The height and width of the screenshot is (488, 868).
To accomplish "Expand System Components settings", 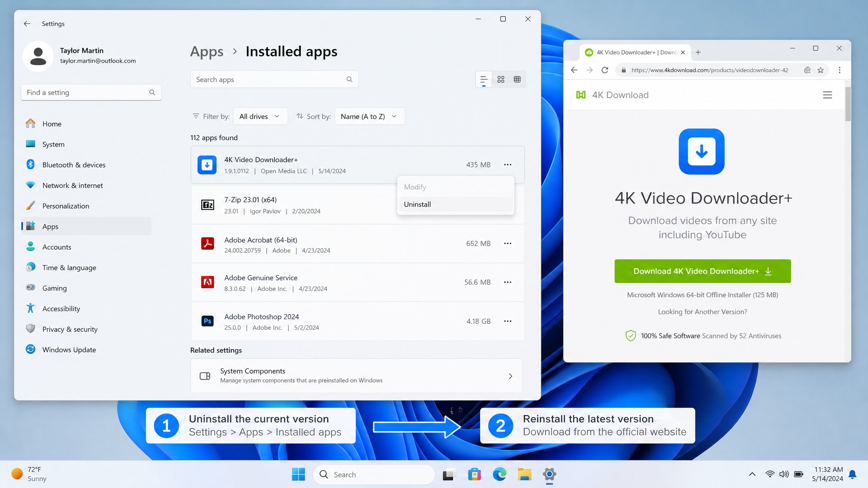I will tap(356, 376).
